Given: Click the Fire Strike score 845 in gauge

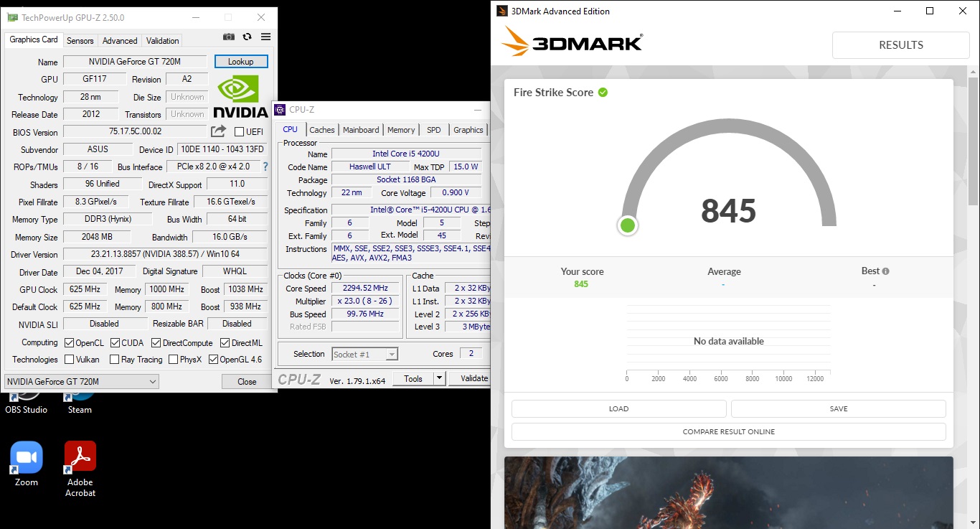Looking at the screenshot, I should (729, 210).
